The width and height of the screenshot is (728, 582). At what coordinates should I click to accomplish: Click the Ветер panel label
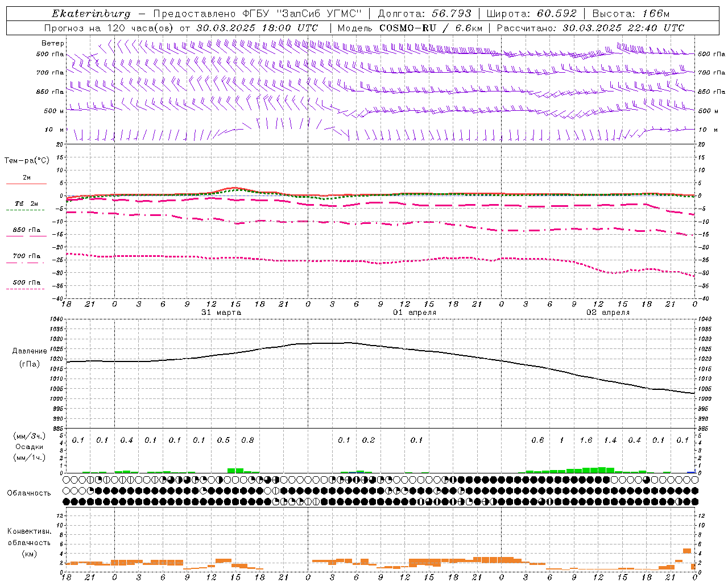click(53, 43)
